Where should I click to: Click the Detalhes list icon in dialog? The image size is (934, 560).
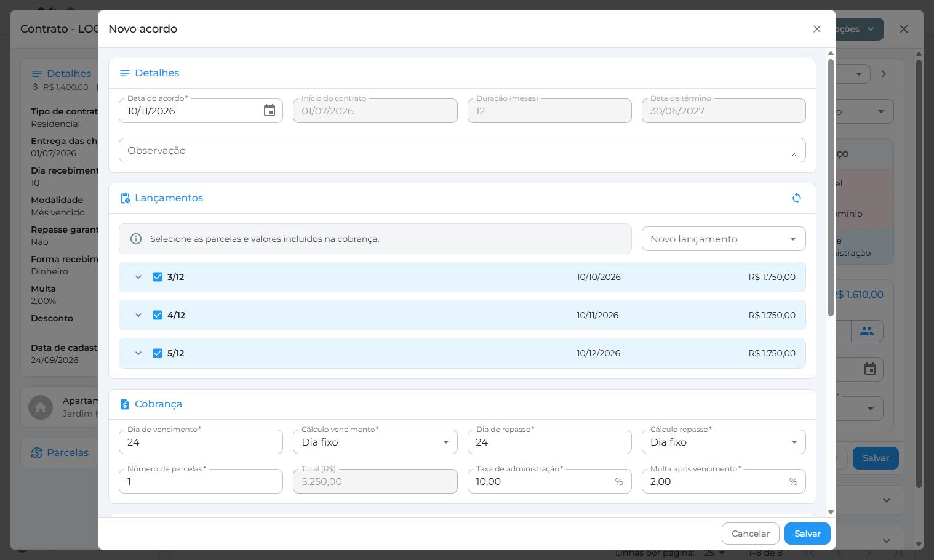pyautogui.click(x=125, y=73)
